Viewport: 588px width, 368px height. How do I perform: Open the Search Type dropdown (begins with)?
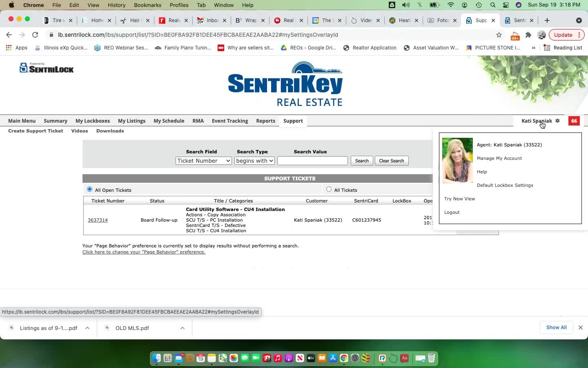click(254, 161)
